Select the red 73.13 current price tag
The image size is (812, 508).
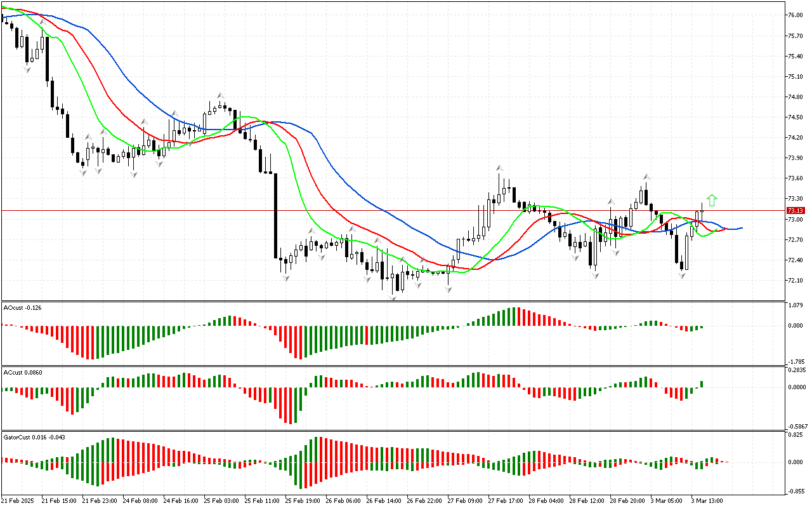pos(795,210)
